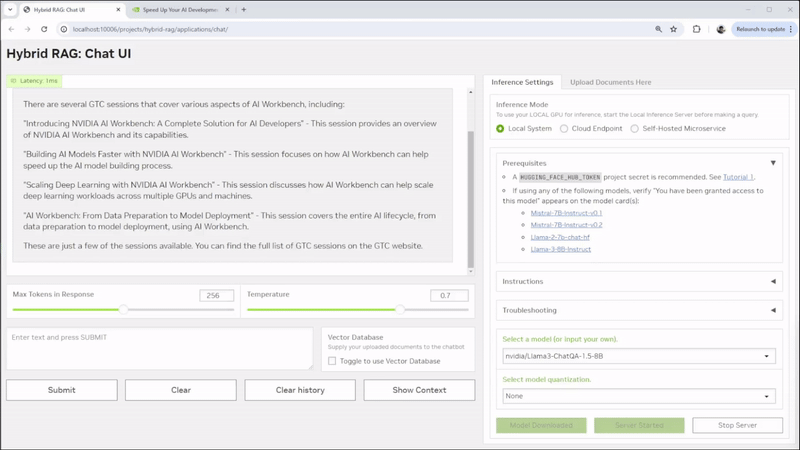Click the Temperature value field showing 0.7
This screenshot has height=450, width=800.
(449, 295)
